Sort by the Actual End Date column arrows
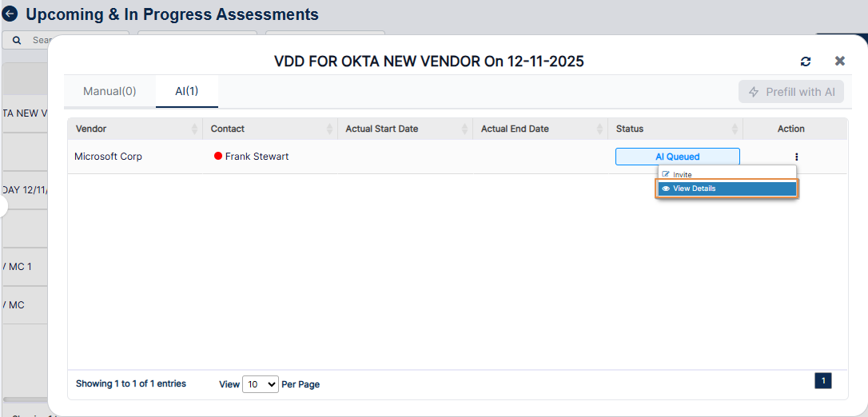Image resolution: width=868 pixels, height=417 pixels. tap(599, 129)
